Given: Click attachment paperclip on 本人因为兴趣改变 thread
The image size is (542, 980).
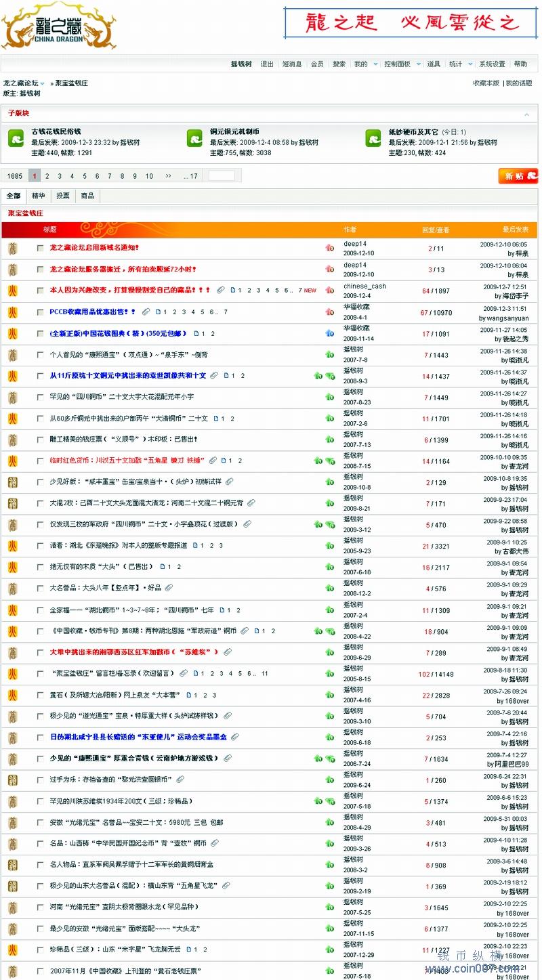Looking at the screenshot, I should click(x=221, y=290).
